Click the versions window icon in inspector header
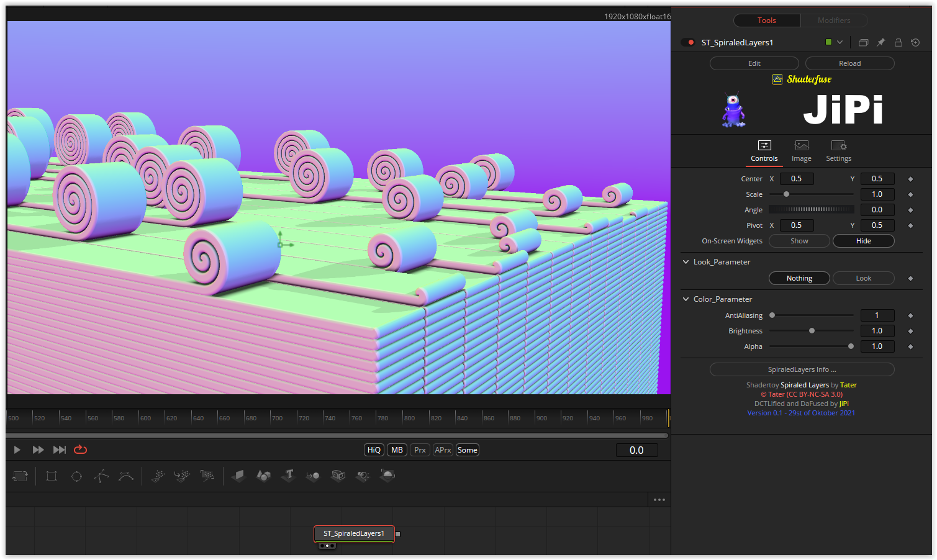Viewport: 937px width, 560px height. [x=863, y=42]
